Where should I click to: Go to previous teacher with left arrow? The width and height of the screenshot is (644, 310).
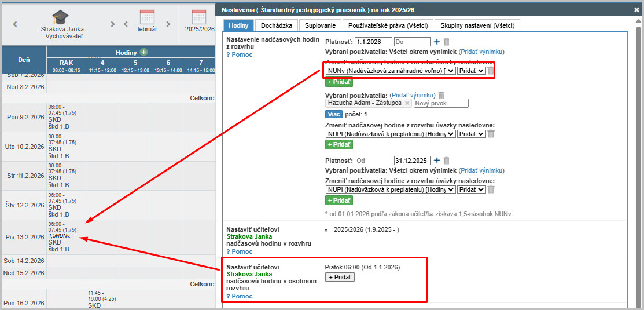coord(15,24)
